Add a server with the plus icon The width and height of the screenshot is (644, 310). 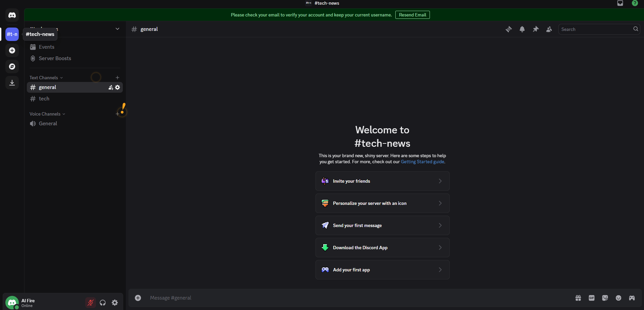tap(12, 50)
